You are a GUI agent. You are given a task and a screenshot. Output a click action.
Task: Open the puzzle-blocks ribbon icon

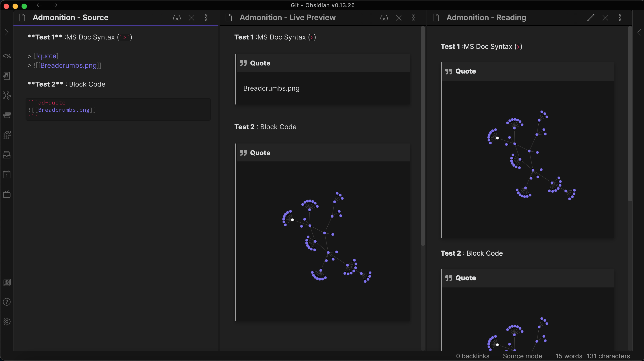[7, 135]
